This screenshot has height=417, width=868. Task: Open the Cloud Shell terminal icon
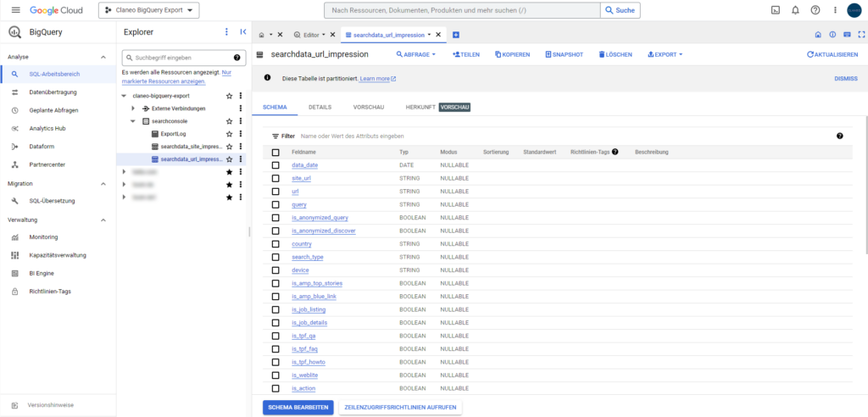pyautogui.click(x=775, y=10)
